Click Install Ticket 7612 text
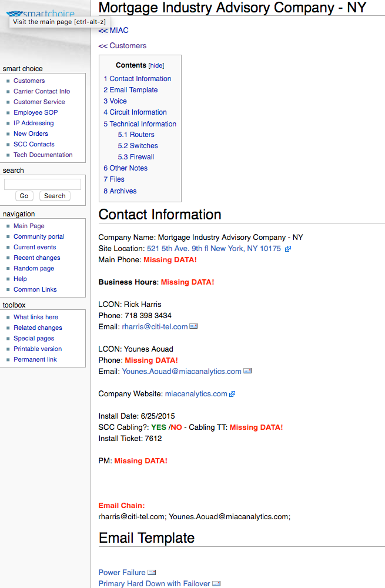This screenshot has height=588, width=385. pos(130,439)
